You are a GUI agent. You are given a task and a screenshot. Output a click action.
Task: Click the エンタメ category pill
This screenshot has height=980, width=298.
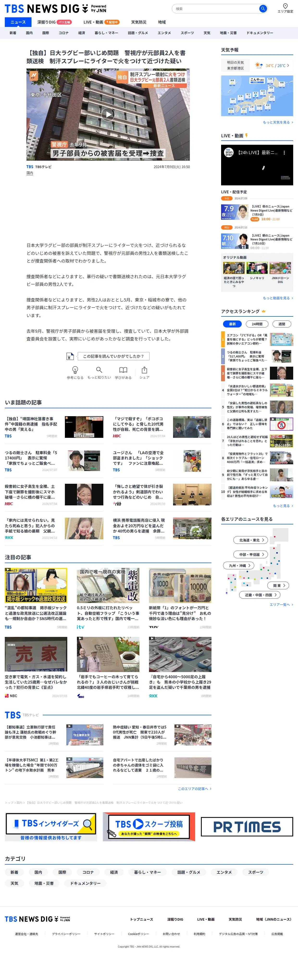click(224, 872)
